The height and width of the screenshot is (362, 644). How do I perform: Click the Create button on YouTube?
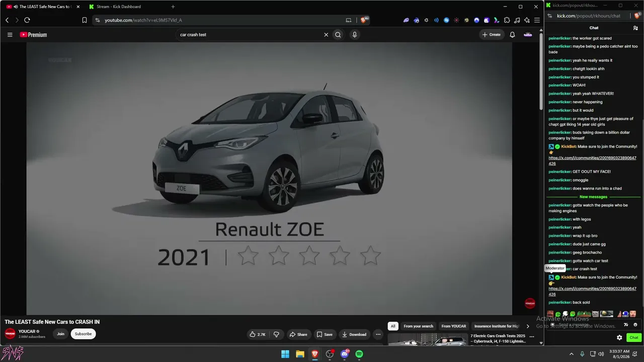(x=492, y=35)
